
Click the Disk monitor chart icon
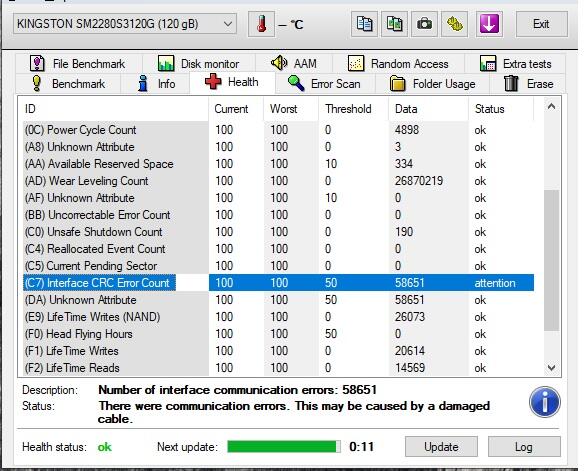(x=166, y=63)
